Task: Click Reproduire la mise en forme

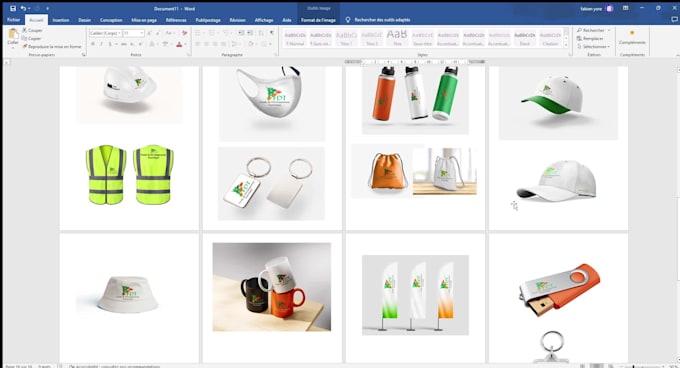Action: [x=52, y=46]
